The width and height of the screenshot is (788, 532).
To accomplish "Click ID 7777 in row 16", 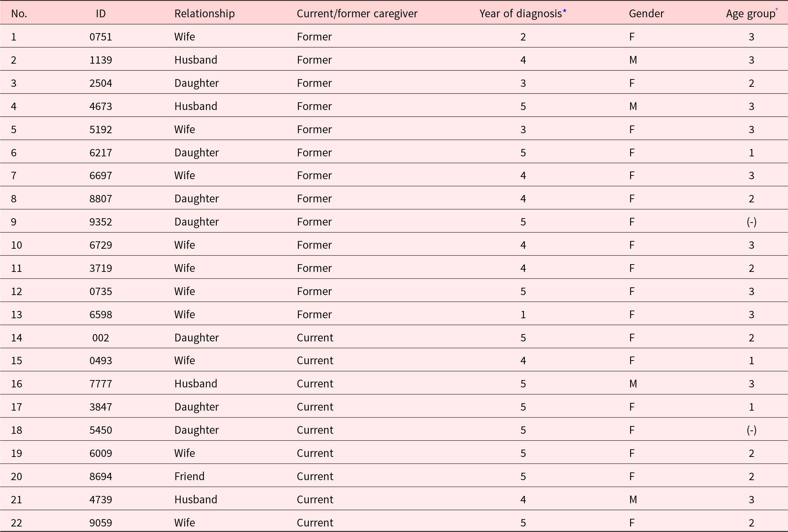I will 100,384.
